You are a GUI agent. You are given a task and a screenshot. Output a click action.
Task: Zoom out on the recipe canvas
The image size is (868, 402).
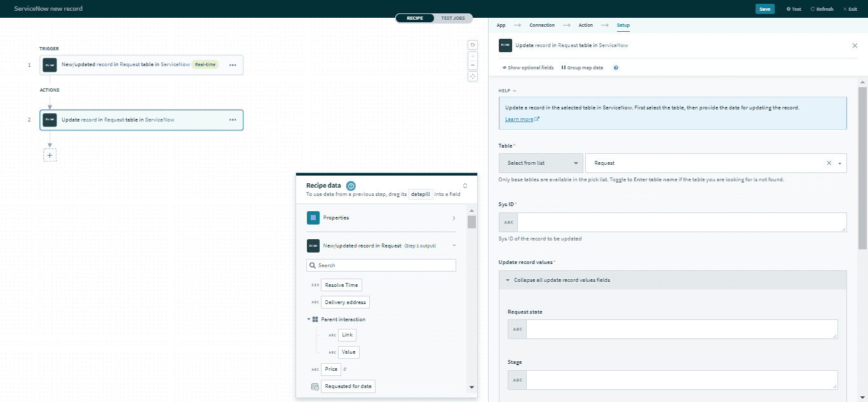point(473,65)
